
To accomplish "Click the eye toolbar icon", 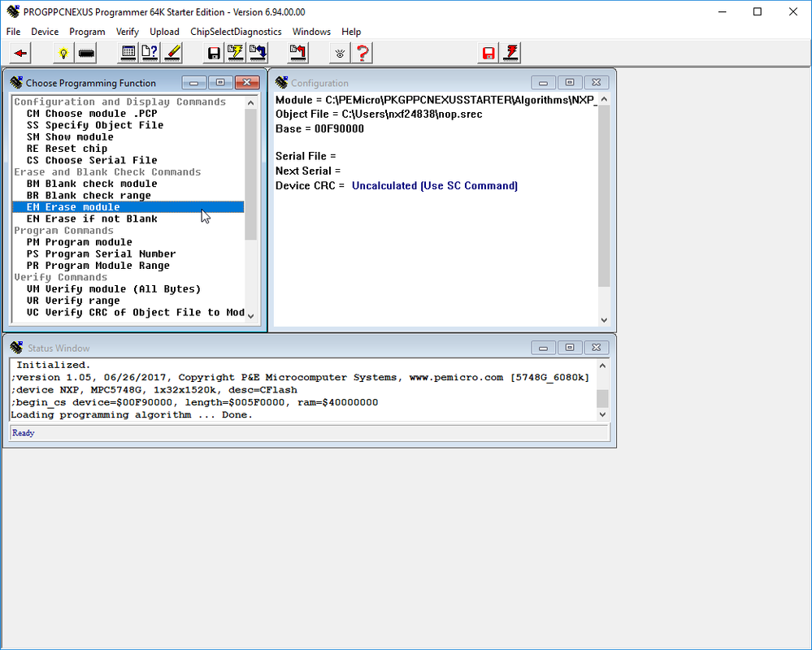I will [340, 53].
